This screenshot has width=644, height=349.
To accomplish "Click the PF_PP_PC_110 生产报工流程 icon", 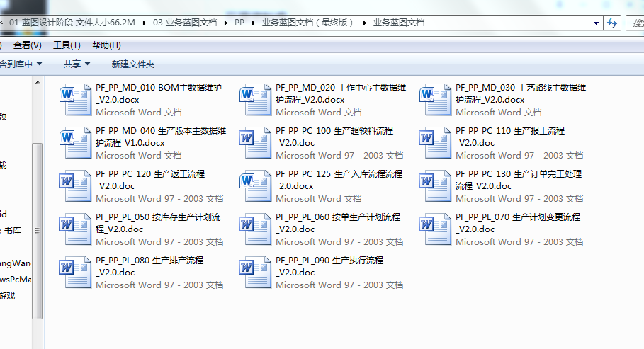I will (x=435, y=143).
